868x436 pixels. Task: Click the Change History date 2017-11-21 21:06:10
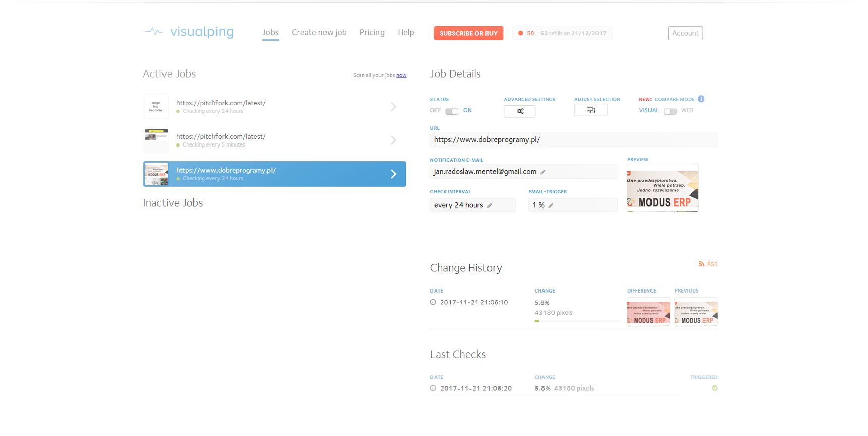coord(474,302)
